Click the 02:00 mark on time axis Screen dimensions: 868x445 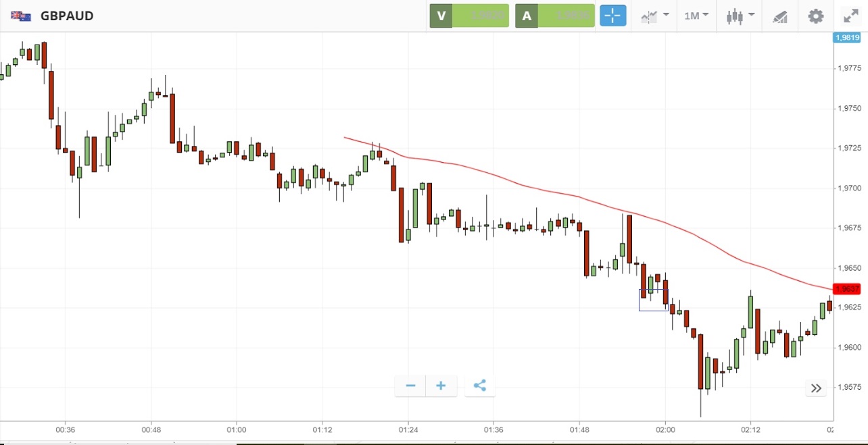click(665, 429)
